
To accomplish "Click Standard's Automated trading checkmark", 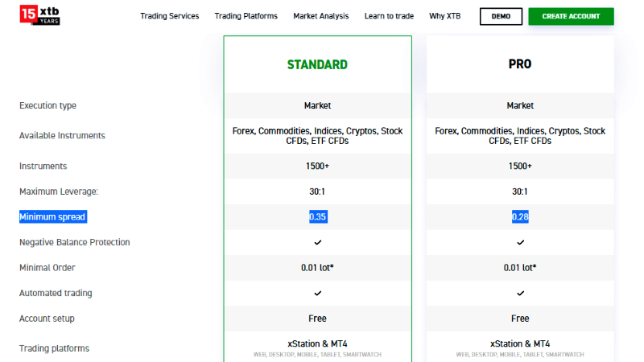I will click(317, 294).
